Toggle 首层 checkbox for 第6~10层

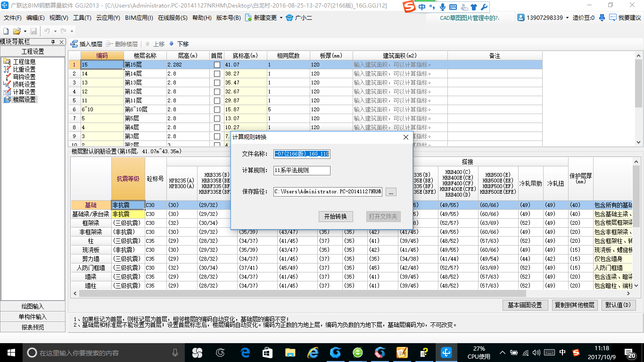pos(217,109)
